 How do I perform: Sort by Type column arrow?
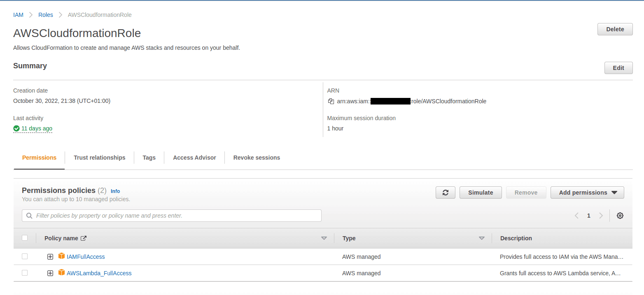[482, 238]
